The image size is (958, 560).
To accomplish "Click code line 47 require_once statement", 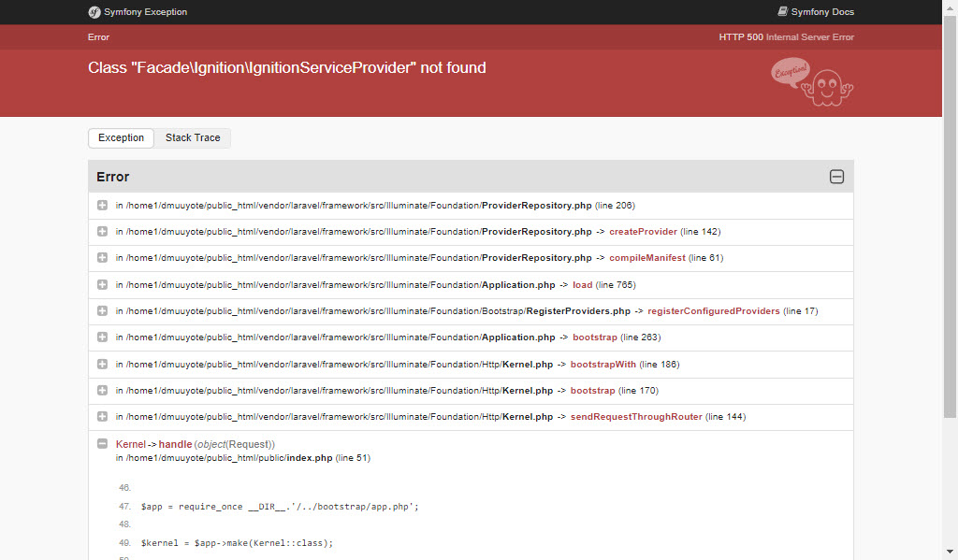I will click(280, 507).
